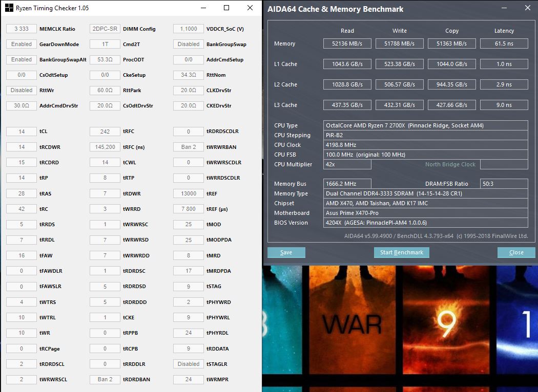Screen dimensions: 538x392
Task: Click the RttNom 34.3Ω field
Action: point(189,75)
